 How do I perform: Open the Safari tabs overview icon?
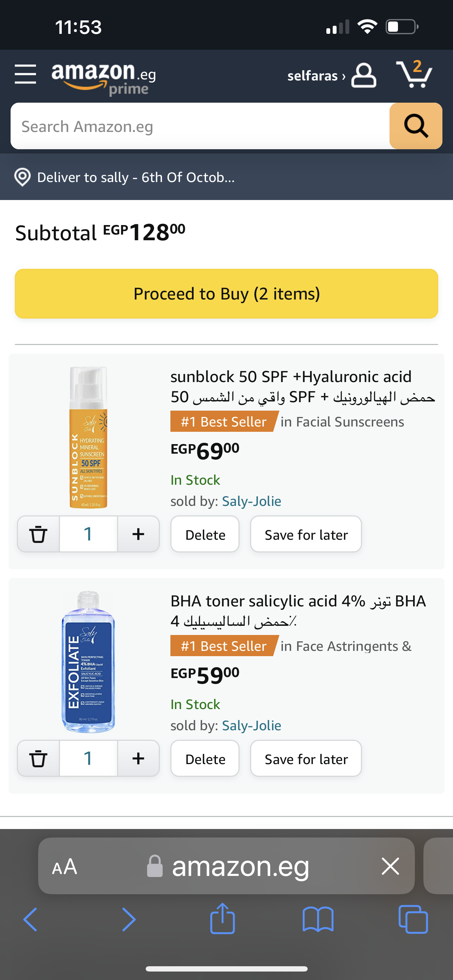tap(413, 919)
